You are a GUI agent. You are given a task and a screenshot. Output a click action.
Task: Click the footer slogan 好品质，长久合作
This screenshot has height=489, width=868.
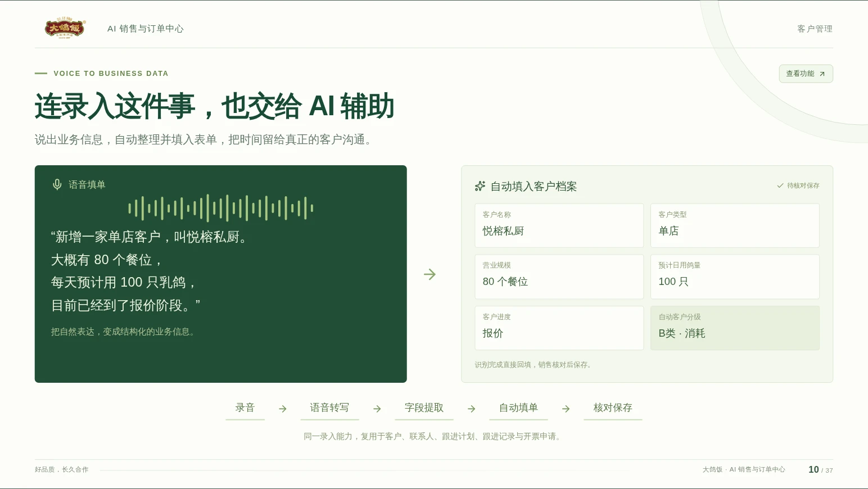click(62, 469)
